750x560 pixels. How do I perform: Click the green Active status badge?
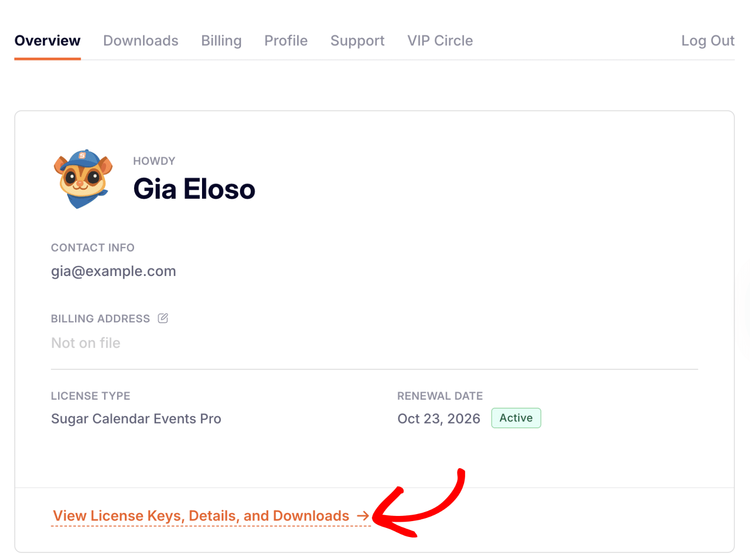(x=516, y=418)
